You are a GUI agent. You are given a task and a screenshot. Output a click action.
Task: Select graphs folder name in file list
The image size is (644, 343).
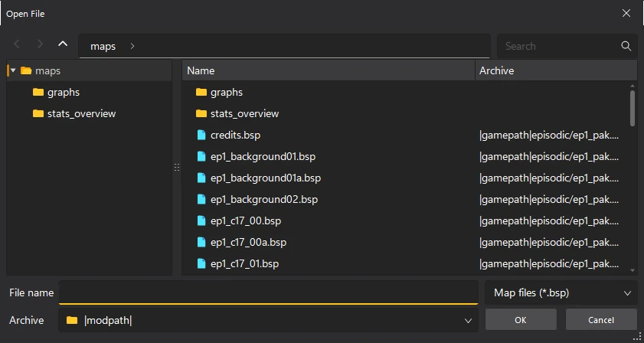tap(227, 92)
